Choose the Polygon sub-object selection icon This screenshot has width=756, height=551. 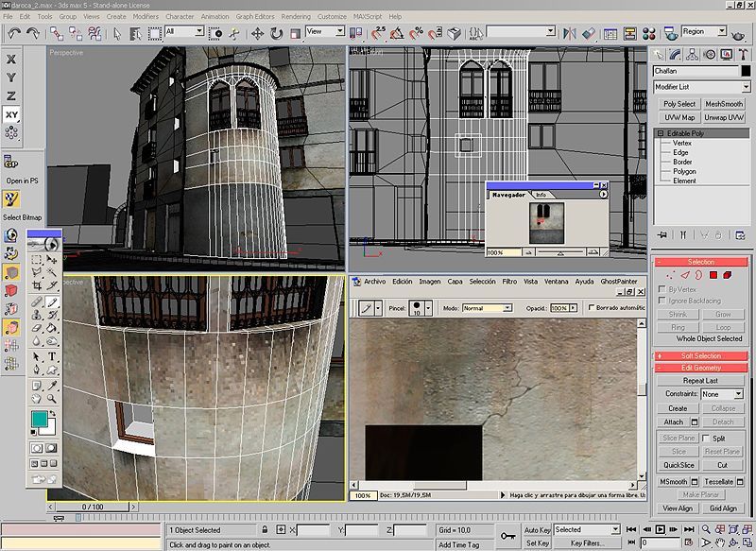click(x=714, y=275)
